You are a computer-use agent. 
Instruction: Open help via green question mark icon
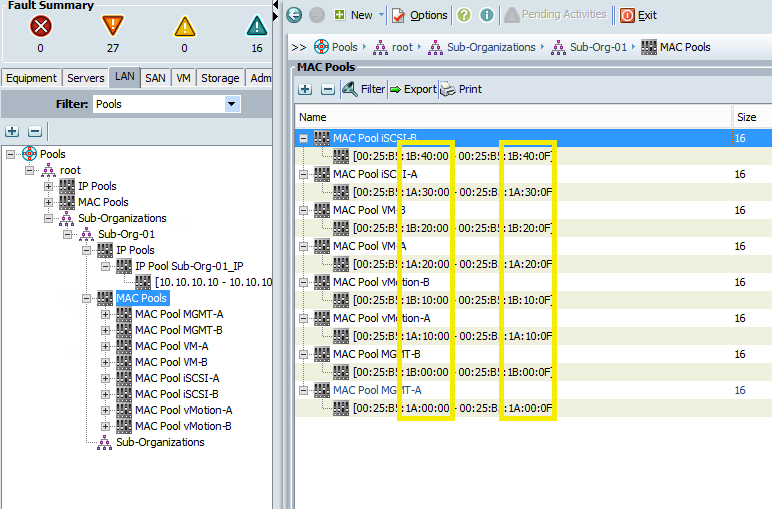464,15
